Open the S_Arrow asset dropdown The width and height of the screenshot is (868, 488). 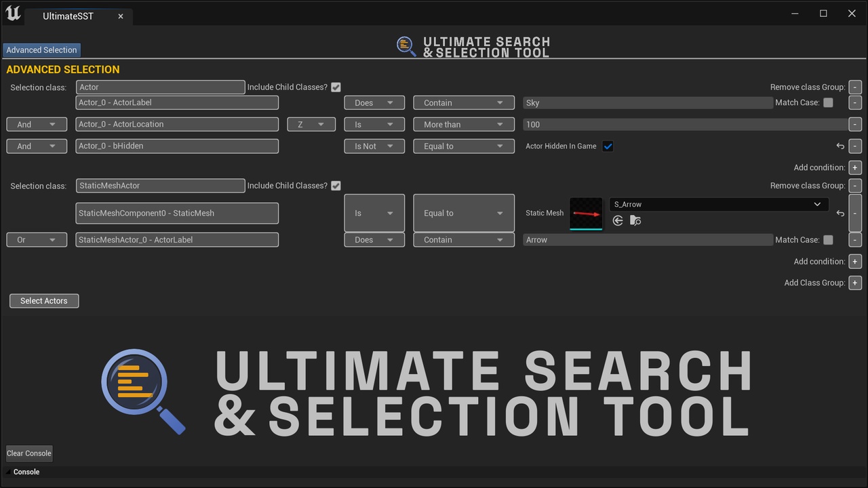pyautogui.click(x=719, y=204)
